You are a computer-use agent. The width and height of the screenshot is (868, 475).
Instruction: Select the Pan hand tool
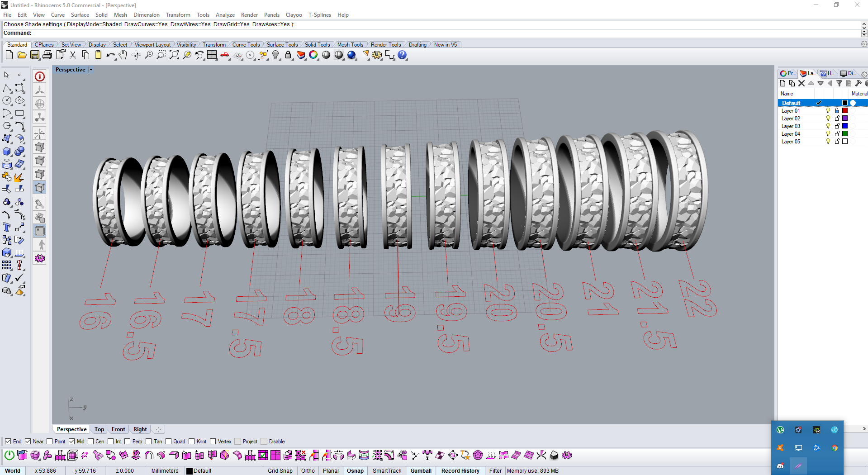point(123,55)
